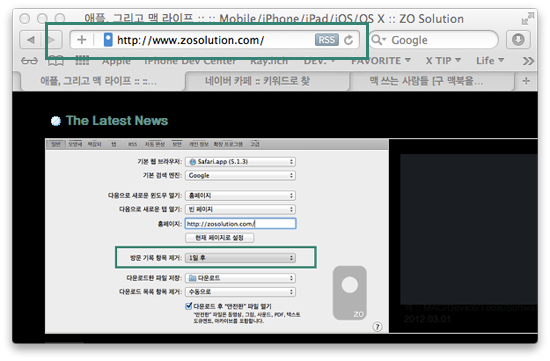Open the 다음으로 새로운 윈도우 열기 dropdown
The height and width of the screenshot is (361, 550).
coord(240,195)
